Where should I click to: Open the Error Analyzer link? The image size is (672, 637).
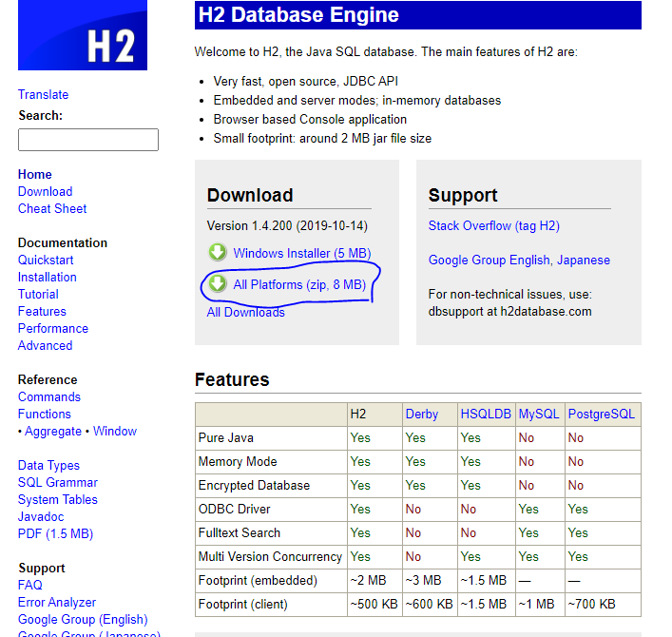pyautogui.click(x=57, y=603)
